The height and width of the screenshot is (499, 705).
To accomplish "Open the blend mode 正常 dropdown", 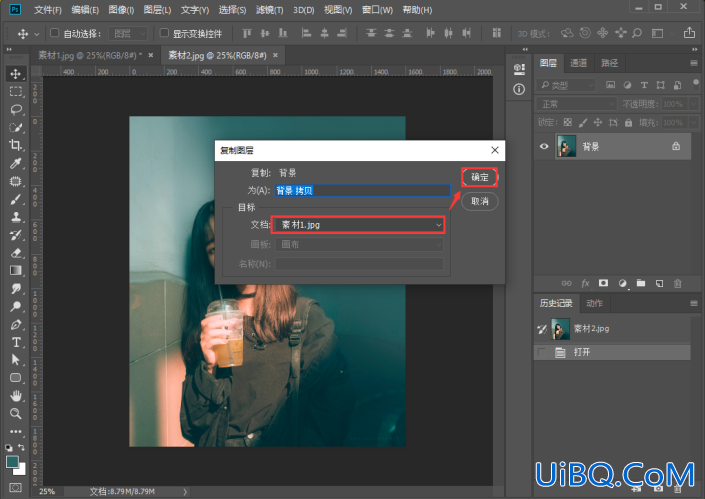I will point(577,104).
